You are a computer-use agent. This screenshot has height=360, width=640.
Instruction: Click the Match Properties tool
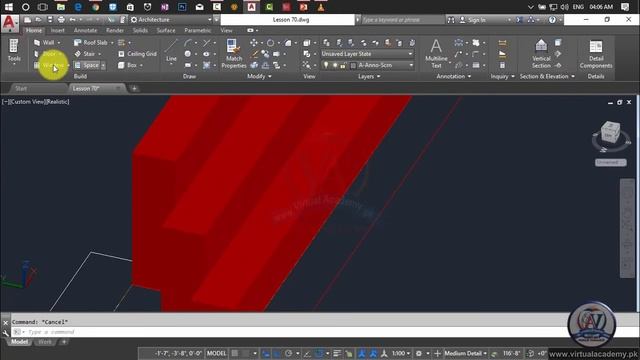coord(234,53)
